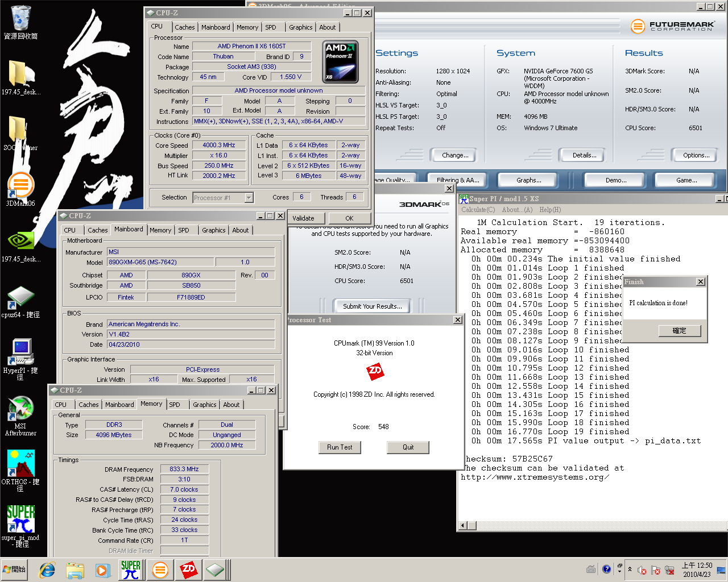Click Run Test in CPUmark window

pyautogui.click(x=340, y=447)
